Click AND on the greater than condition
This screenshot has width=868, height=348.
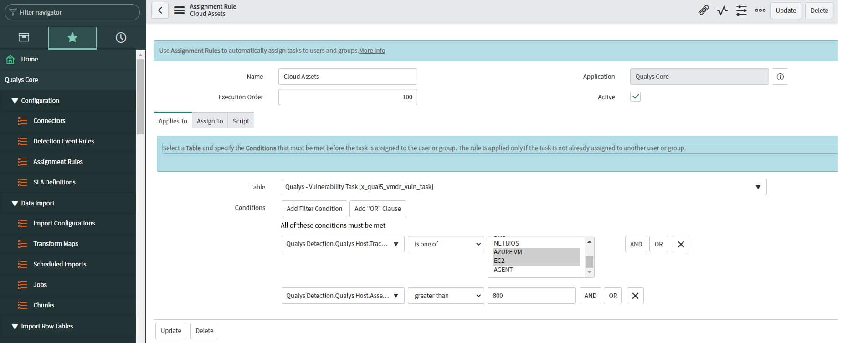[x=591, y=296]
